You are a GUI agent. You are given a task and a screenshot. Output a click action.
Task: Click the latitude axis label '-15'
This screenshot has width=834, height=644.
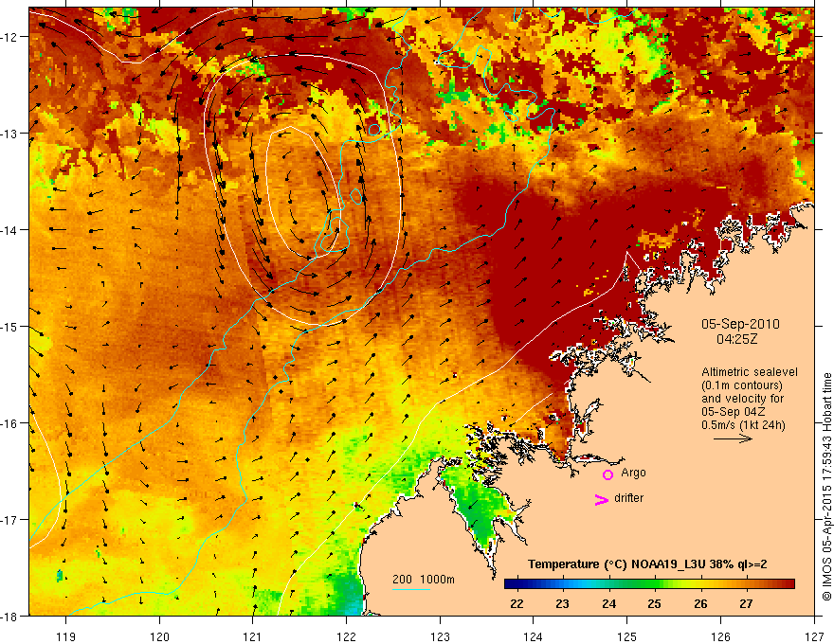coord(10,327)
